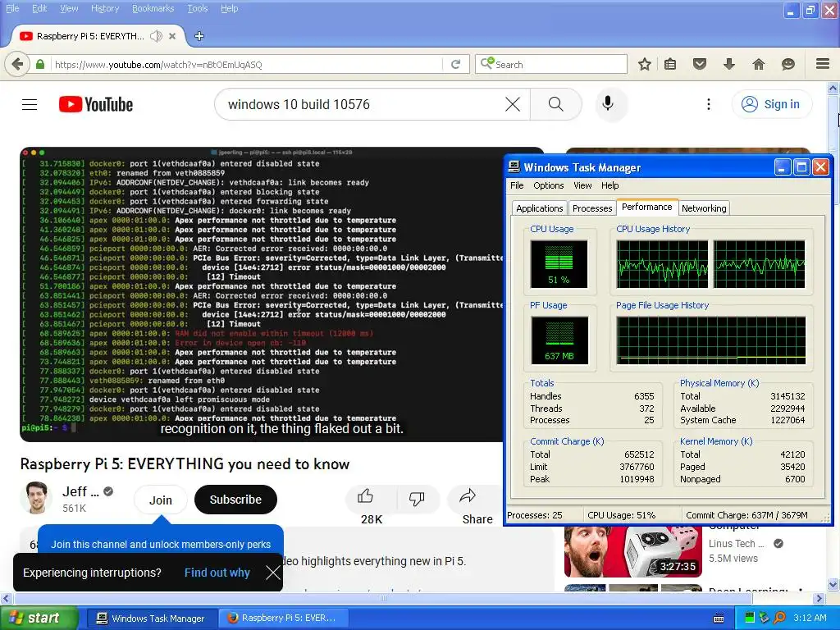Sign in to YouTube

pyautogui.click(x=772, y=104)
